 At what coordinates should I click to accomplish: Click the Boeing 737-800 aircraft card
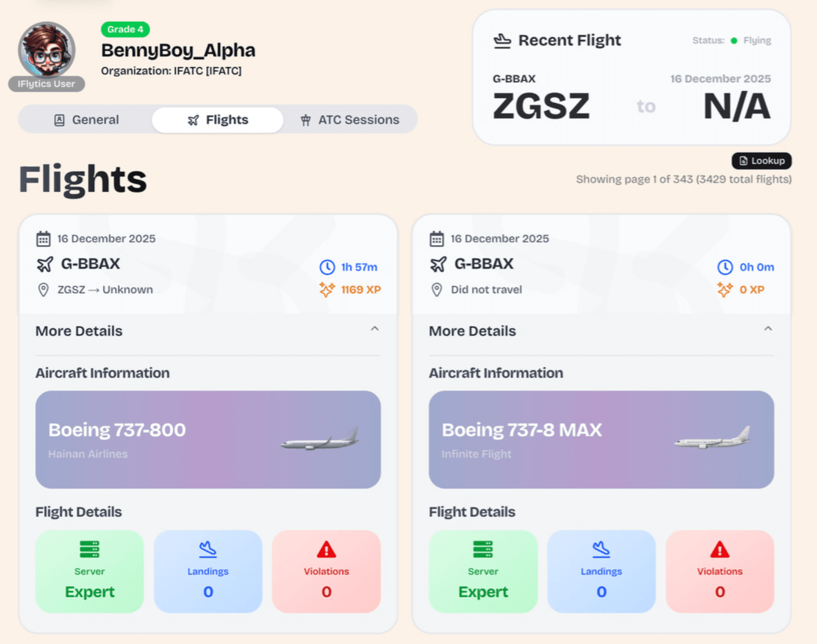[208, 440]
